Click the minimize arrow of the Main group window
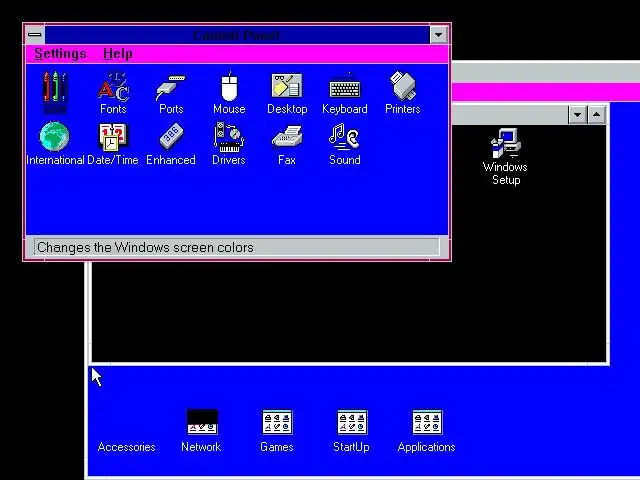Screen dimensions: 640x480 pos(577,115)
